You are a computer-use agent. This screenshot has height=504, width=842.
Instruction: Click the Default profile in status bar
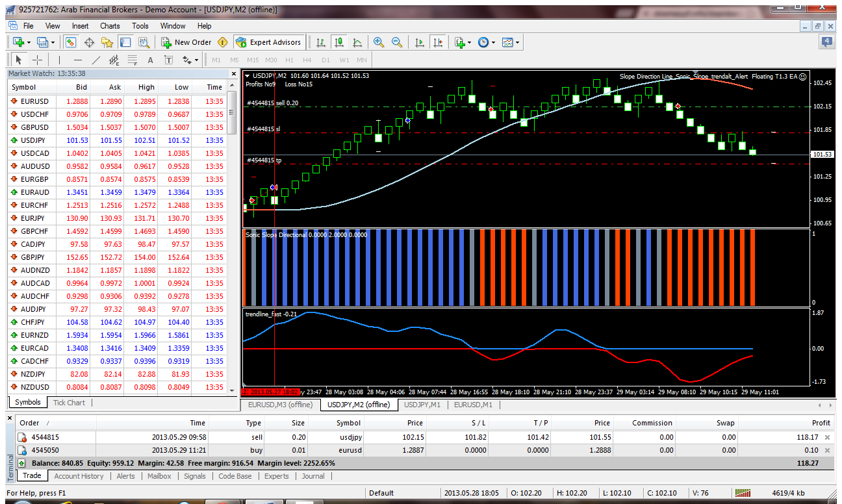pyautogui.click(x=381, y=493)
